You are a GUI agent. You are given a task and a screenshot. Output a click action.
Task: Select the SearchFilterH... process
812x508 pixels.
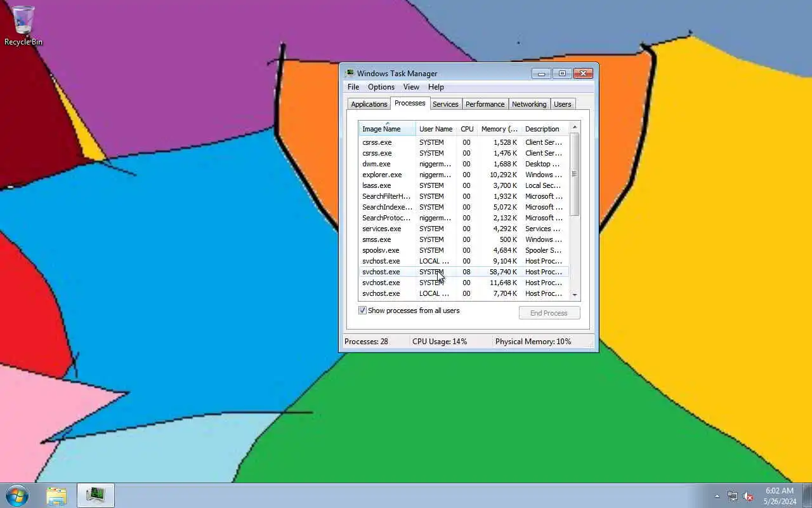point(464,196)
